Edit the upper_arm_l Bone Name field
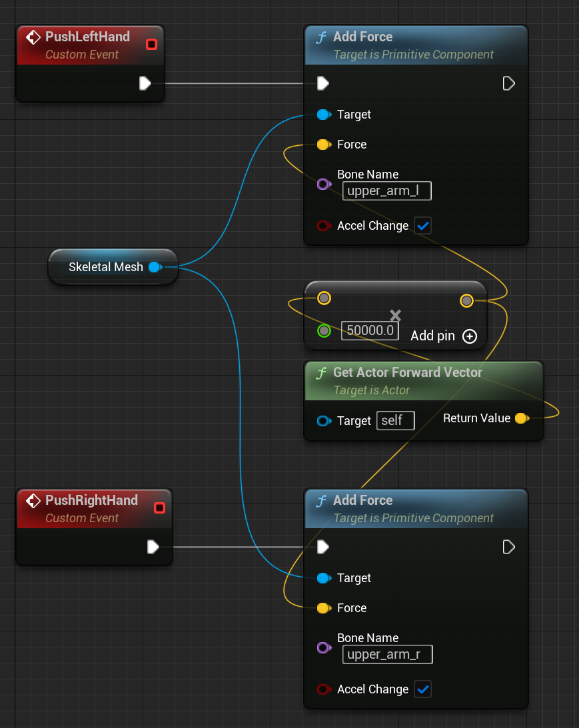 (386, 190)
